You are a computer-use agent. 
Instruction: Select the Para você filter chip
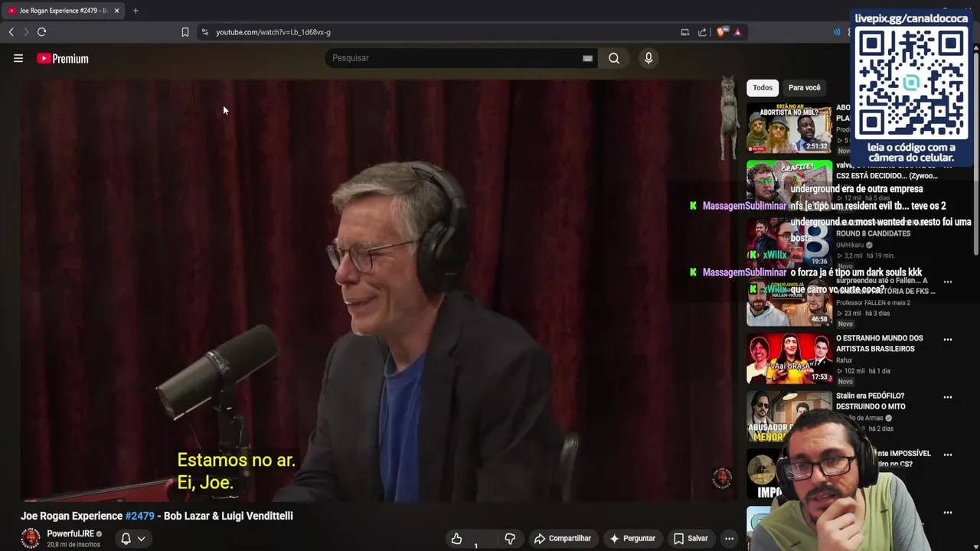tap(804, 87)
